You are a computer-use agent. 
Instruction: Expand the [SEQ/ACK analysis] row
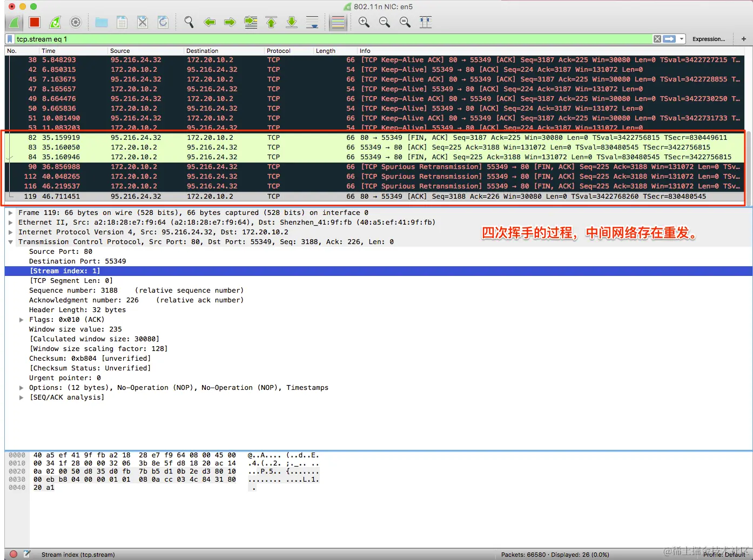pos(22,397)
